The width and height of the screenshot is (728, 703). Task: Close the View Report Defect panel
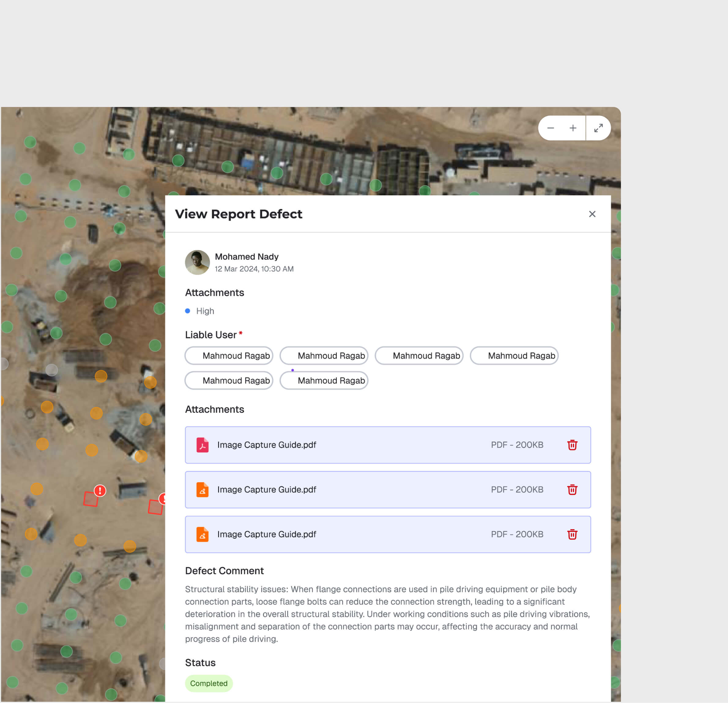point(592,214)
